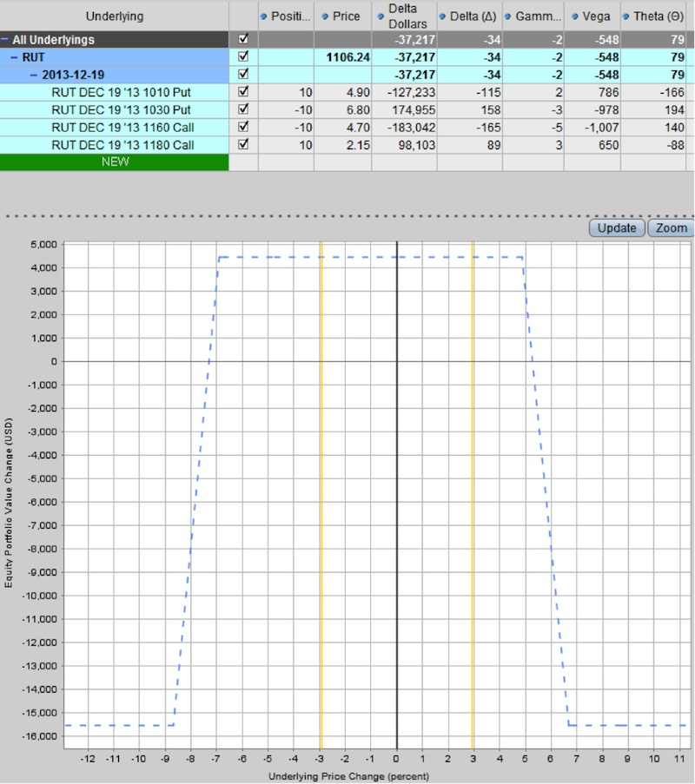Click the NEW row's empty Position cell
This screenshot has width=695, height=784.
pyautogui.click(x=286, y=162)
